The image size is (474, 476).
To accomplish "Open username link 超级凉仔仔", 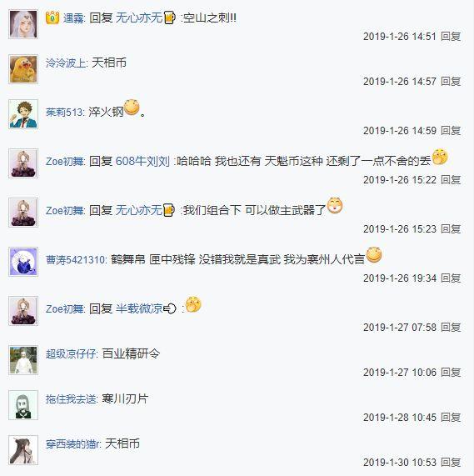I will [71, 354].
